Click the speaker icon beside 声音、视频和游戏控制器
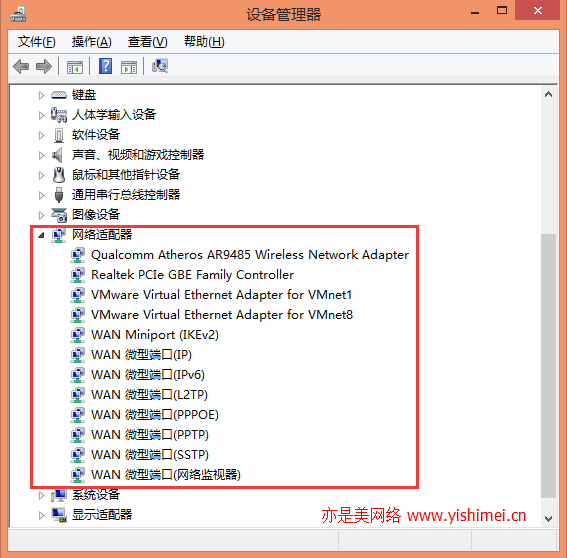This screenshot has width=567, height=558. pos(57,155)
